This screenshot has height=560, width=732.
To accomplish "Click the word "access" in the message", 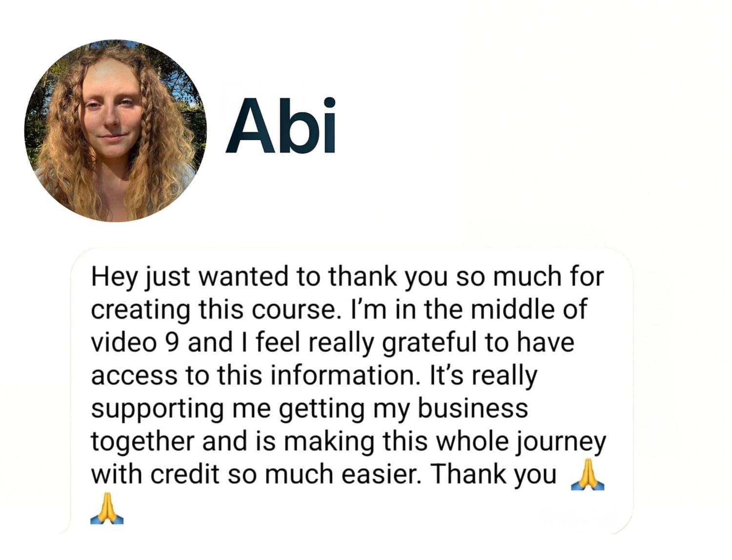I will (134, 376).
